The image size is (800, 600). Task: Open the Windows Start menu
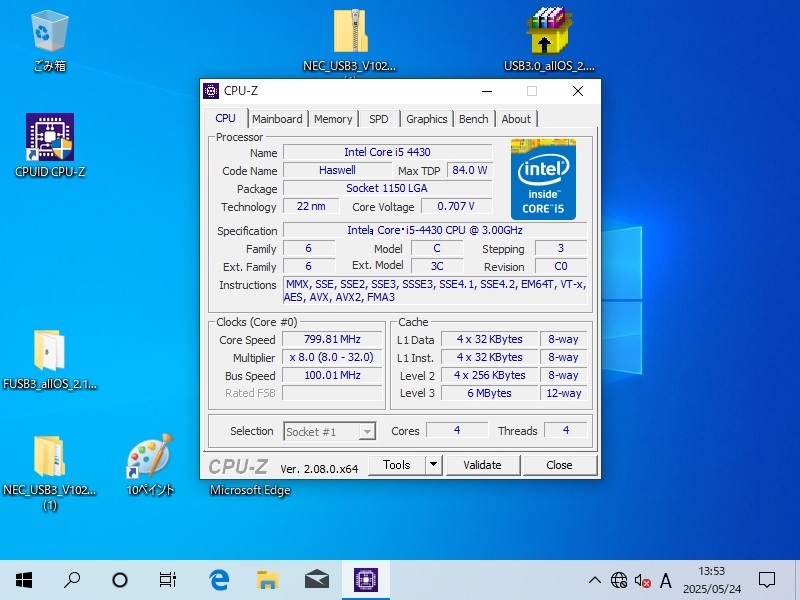pos(24,580)
